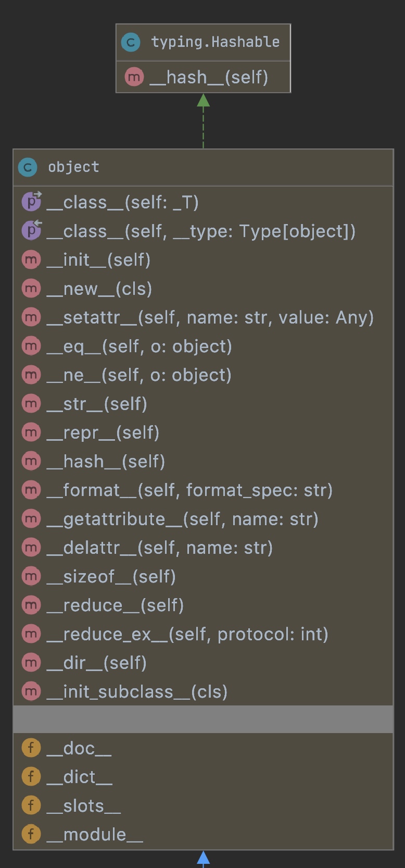Click the field icon beside __module__
This screenshot has height=868, width=405.
click(x=31, y=834)
